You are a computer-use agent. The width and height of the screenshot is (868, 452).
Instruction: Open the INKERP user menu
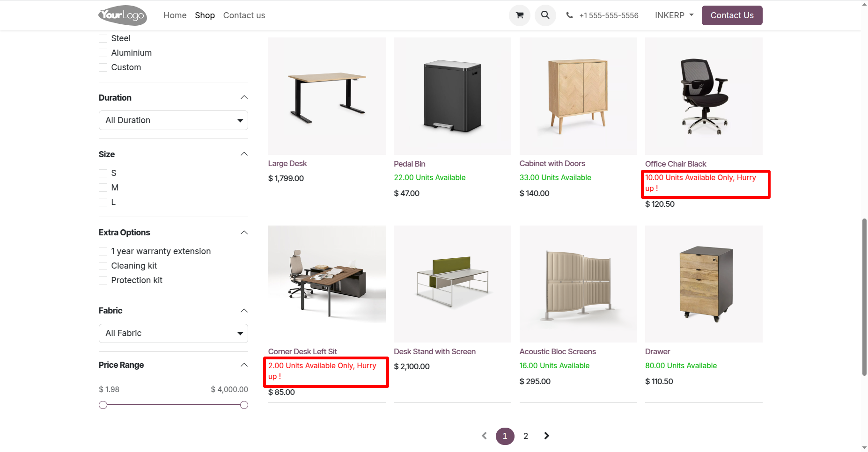[674, 15]
